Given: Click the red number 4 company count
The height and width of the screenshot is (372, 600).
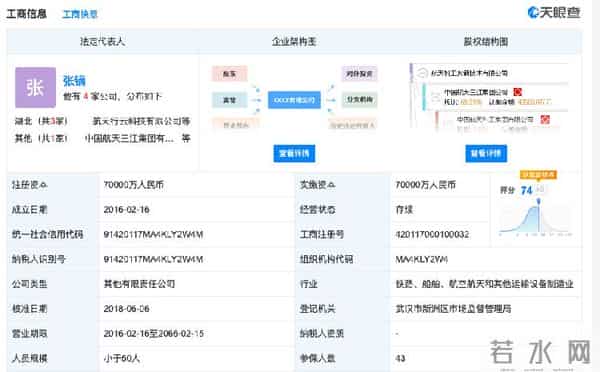Looking at the screenshot, I should point(86,96).
